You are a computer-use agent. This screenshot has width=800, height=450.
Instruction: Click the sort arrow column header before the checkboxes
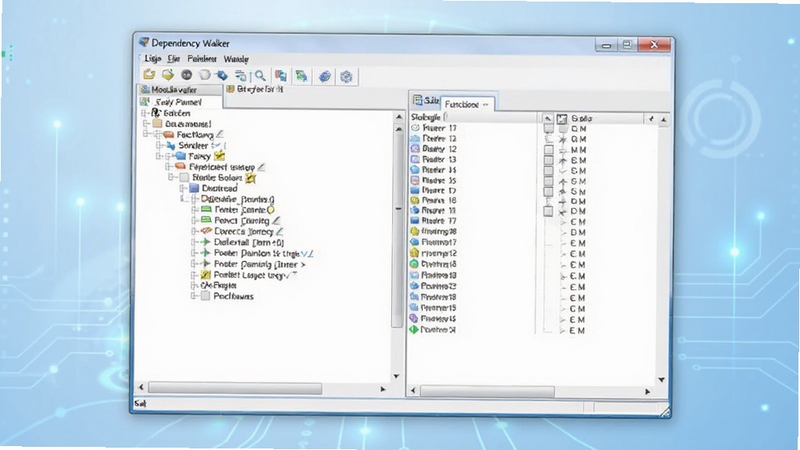click(x=547, y=118)
